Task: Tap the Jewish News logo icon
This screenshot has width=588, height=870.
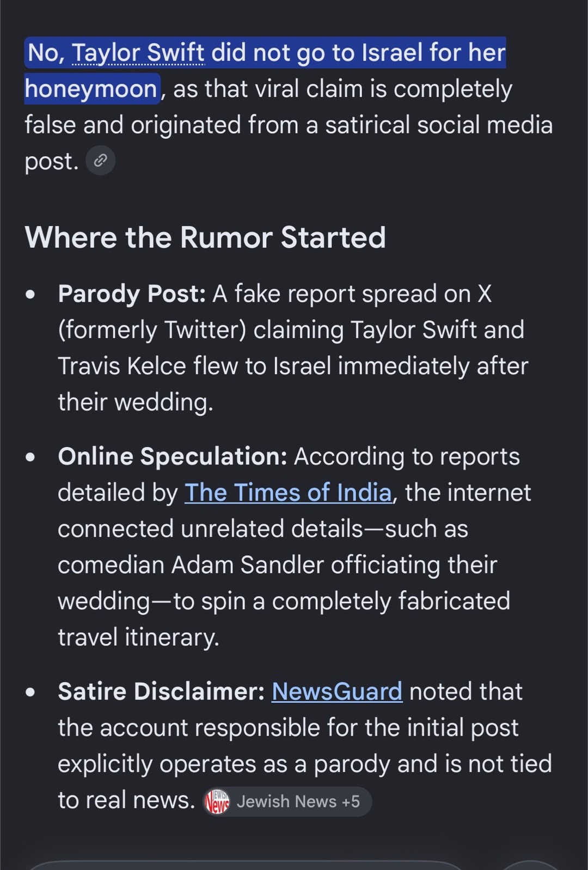Action: point(217,801)
